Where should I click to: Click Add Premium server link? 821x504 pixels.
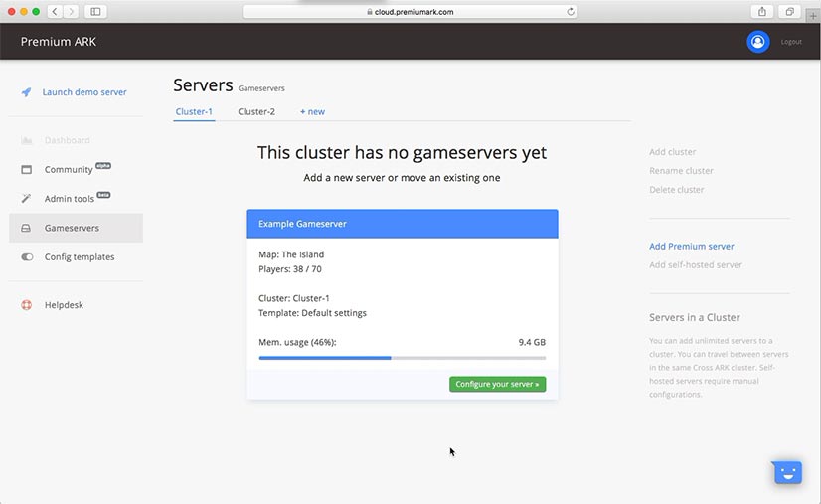click(691, 247)
